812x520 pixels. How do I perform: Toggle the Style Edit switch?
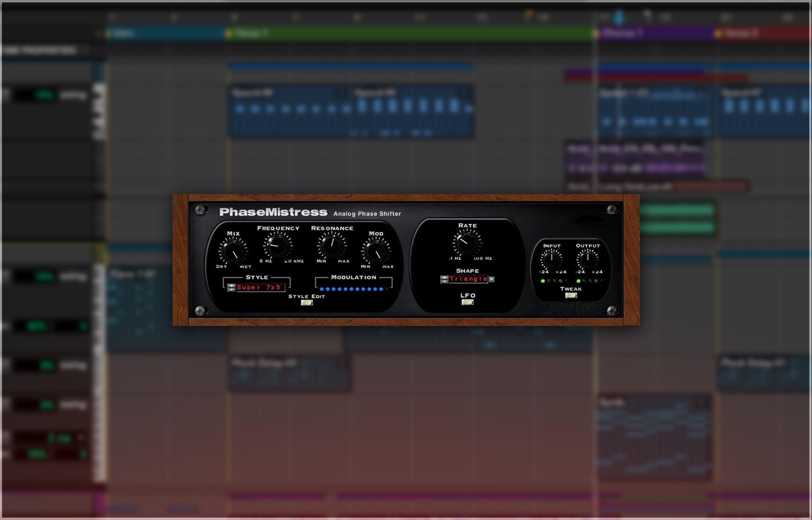click(x=307, y=303)
